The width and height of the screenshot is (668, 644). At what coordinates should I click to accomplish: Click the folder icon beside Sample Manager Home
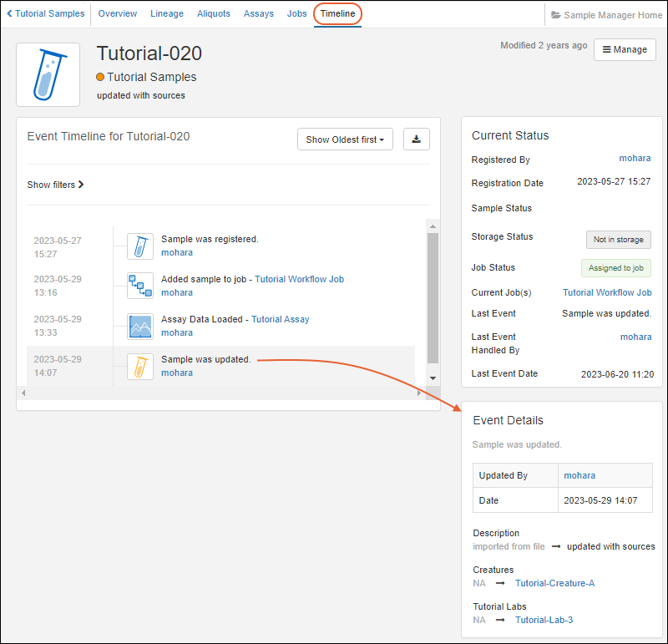tap(556, 15)
